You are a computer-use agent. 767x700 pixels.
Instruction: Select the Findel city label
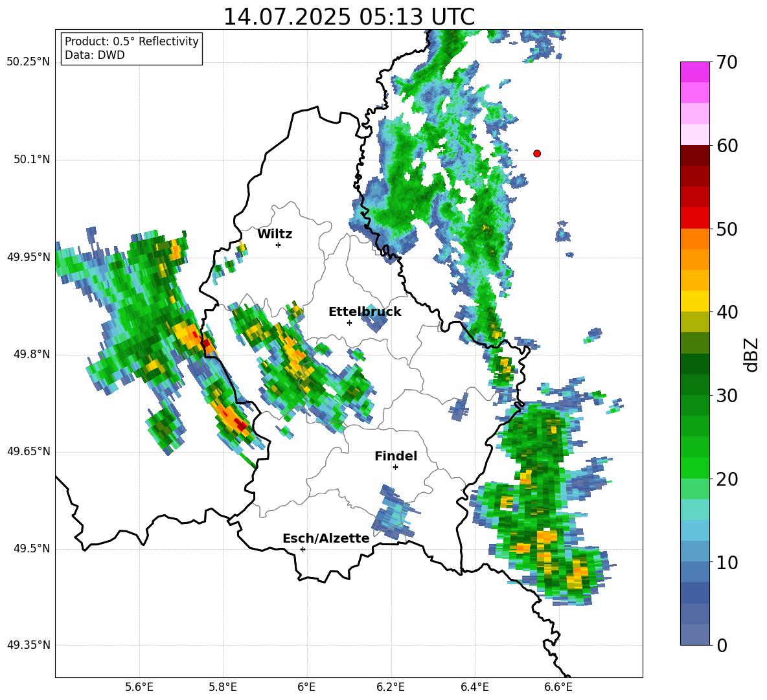click(396, 456)
